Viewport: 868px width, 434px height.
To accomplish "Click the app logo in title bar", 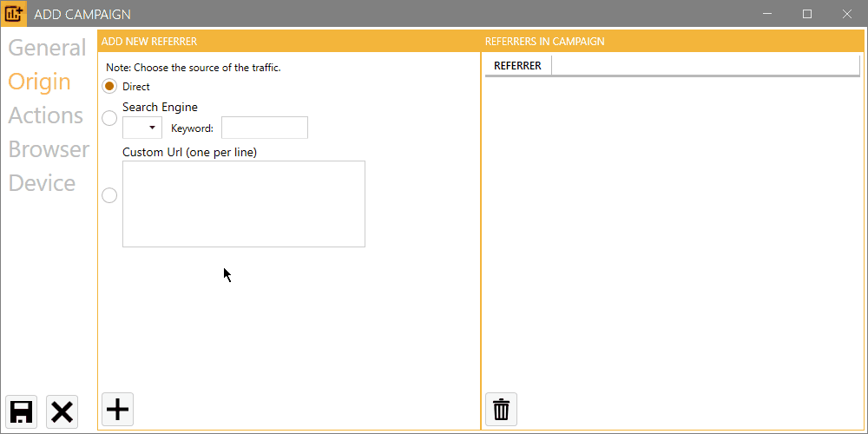I will pos(16,14).
